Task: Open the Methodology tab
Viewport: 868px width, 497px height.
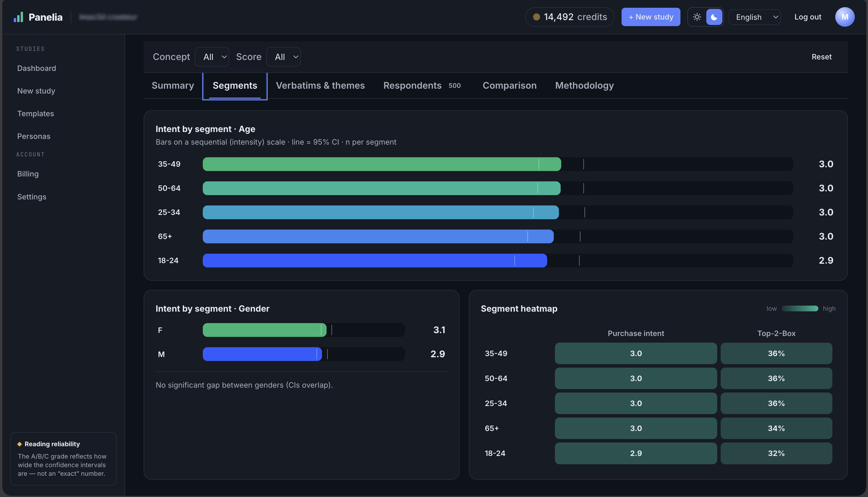Action: click(585, 85)
